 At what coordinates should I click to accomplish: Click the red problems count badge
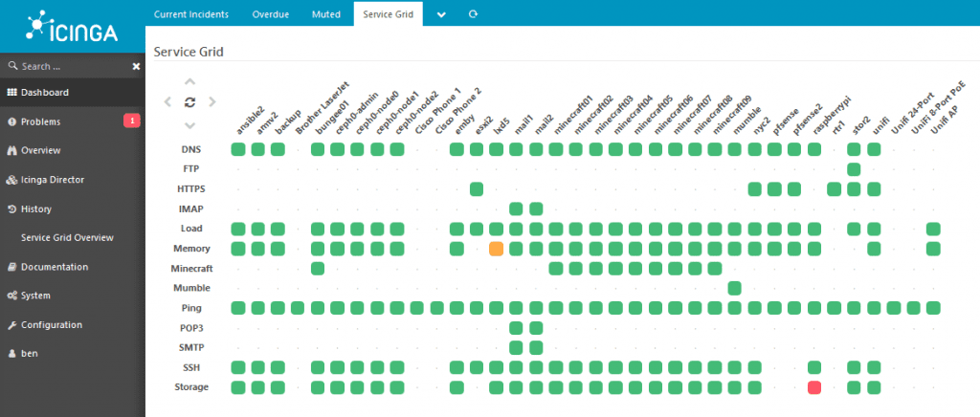pos(132,121)
